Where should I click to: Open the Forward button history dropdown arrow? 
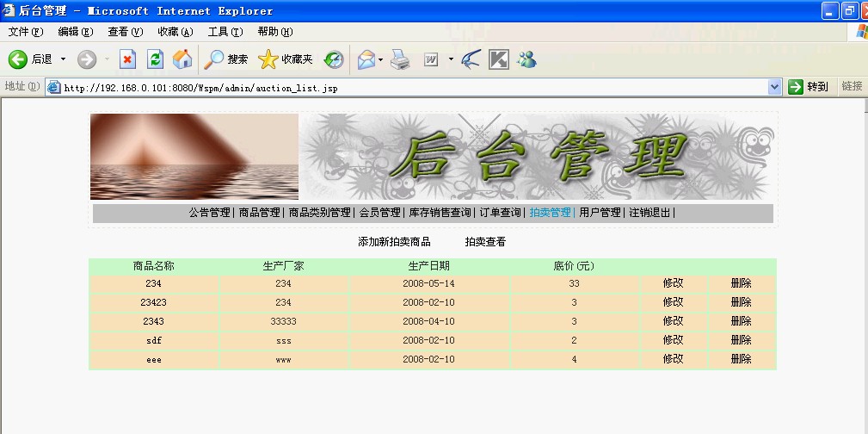tap(107, 59)
